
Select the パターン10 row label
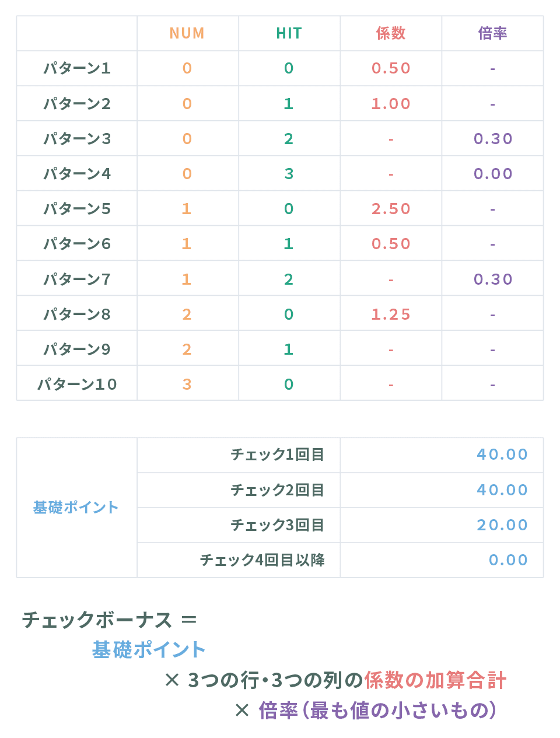(x=77, y=384)
